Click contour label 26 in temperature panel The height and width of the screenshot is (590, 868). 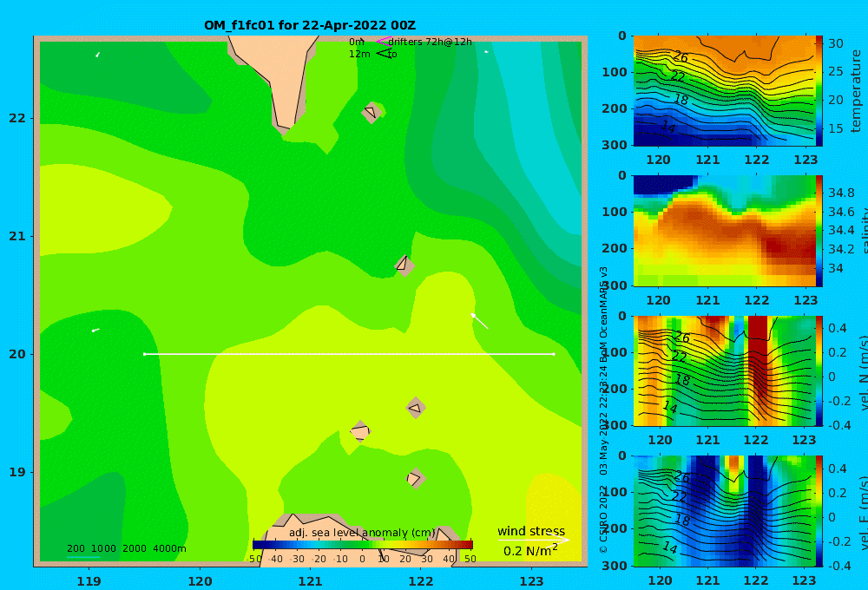[681, 56]
